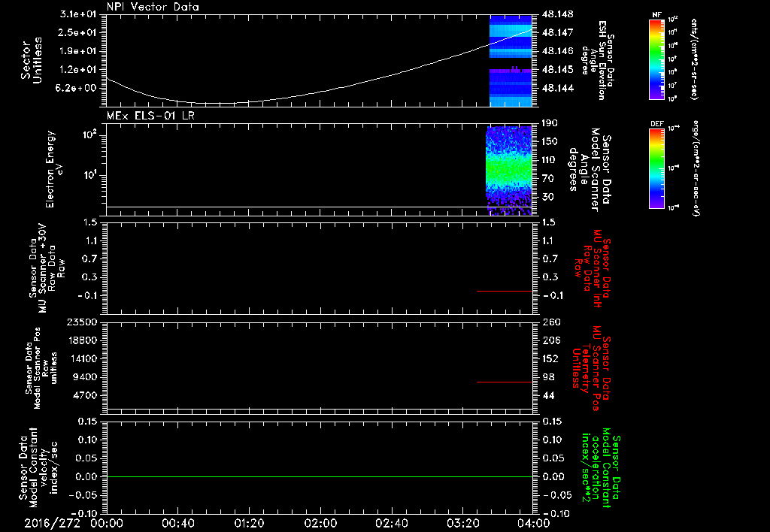The height and width of the screenshot is (532, 770).
Task: Click the 04:00 time axis label
Action: 534,523
